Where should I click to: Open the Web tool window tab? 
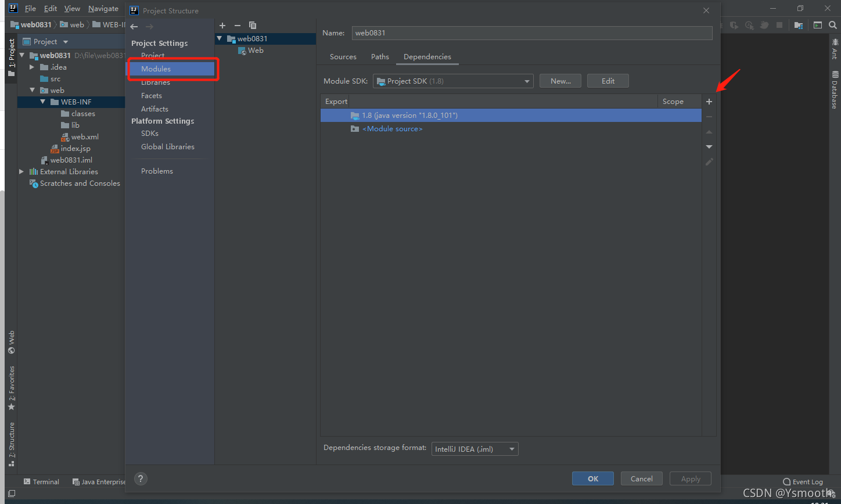pos(11,343)
